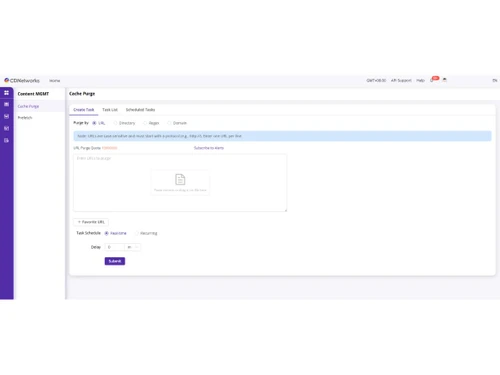Image resolution: width=500 pixels, height=375 pixels.
Task: Open the Subscribe to Alerts link
Action: point(209,148)
